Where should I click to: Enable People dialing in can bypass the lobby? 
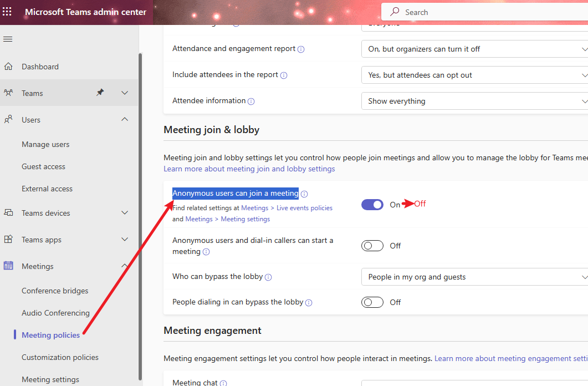click(x=372, y=302)
